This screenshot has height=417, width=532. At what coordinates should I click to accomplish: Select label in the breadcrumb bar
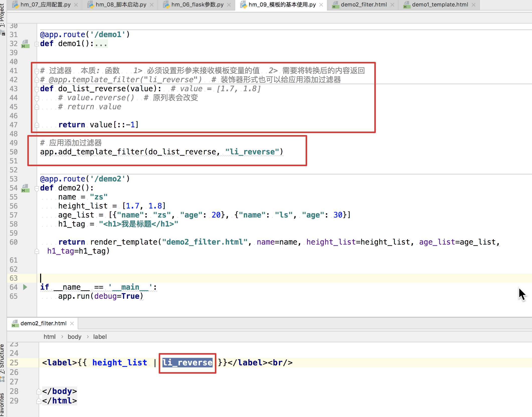[x=100, y=337]
